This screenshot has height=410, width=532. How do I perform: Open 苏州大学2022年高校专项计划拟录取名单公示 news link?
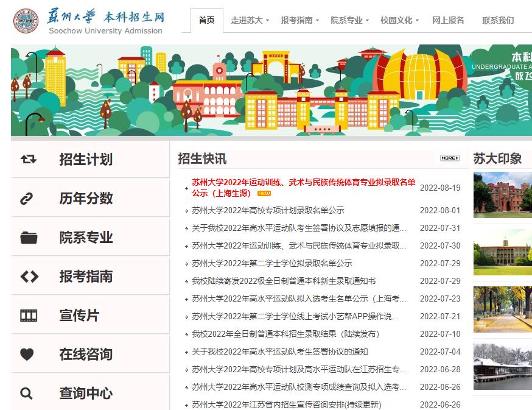coord(268,211)
